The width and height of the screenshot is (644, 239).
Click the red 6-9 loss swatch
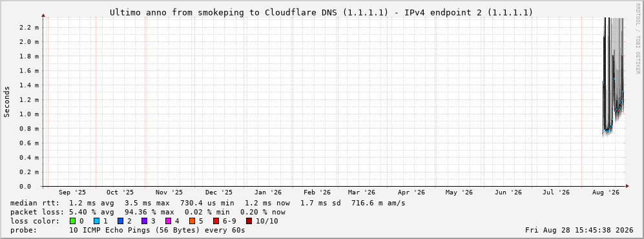tap(216, 221)
